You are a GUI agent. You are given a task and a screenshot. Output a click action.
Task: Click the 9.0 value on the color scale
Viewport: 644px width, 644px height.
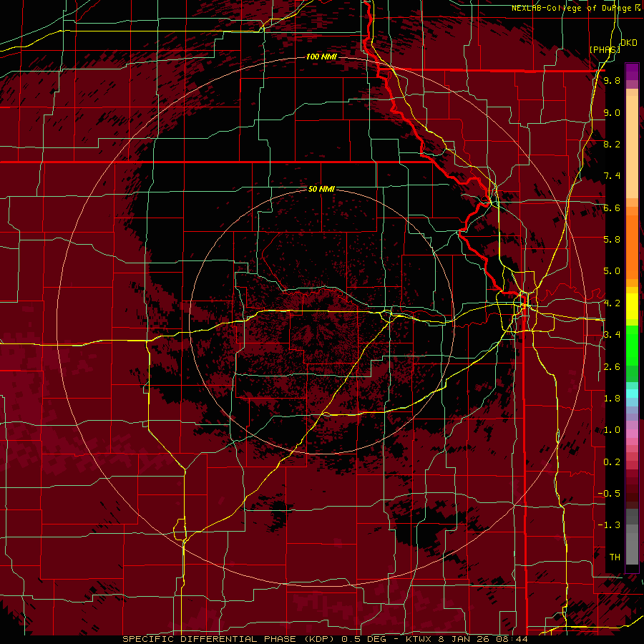[612, 112]
